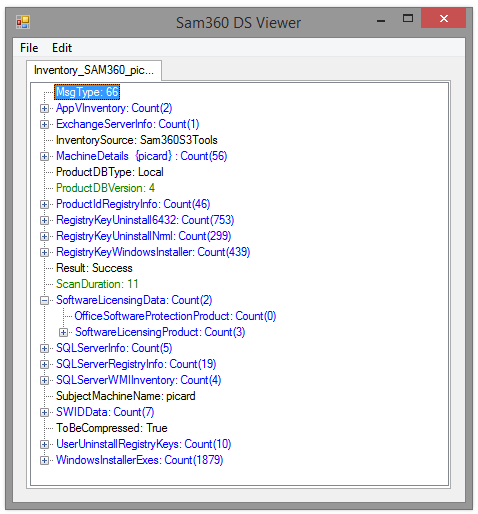Expand the AppVInventory node
Image resolution: width=478 pixels, height=514 pixels.
(x=44, y=108)
